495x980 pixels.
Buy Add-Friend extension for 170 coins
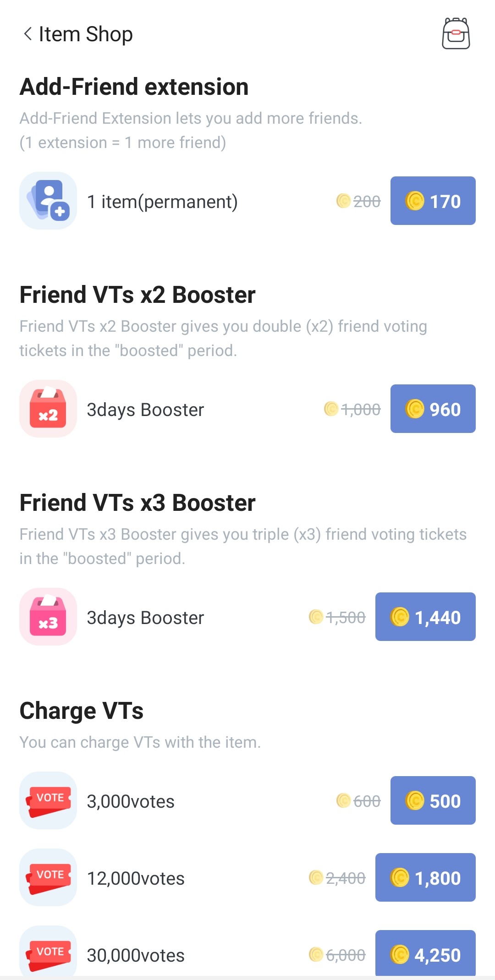click(x=433, y=201)
